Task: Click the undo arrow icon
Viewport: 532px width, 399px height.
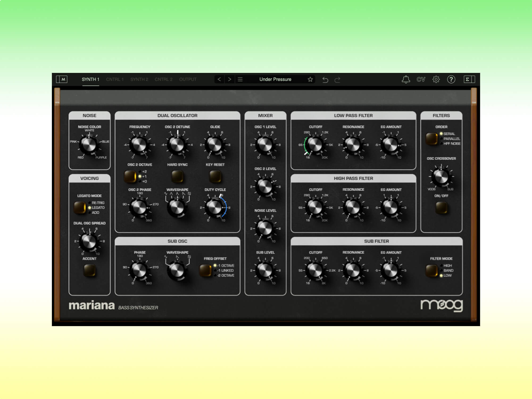Action: 325,80
